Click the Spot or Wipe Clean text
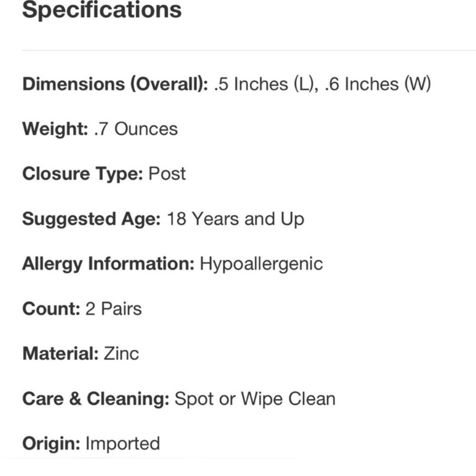476x476 pixels. [255, 399]
